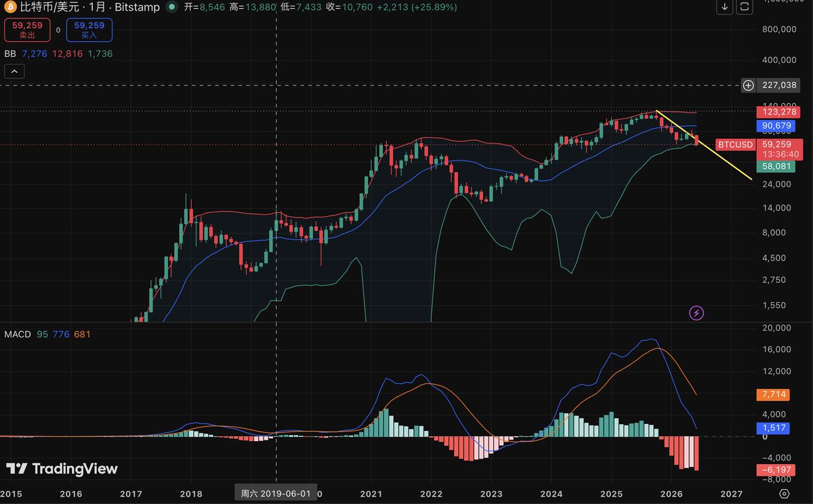Screen dimensions: 813x504
Task: Click the down-arrow button at top right
Action: click(725, 7)
